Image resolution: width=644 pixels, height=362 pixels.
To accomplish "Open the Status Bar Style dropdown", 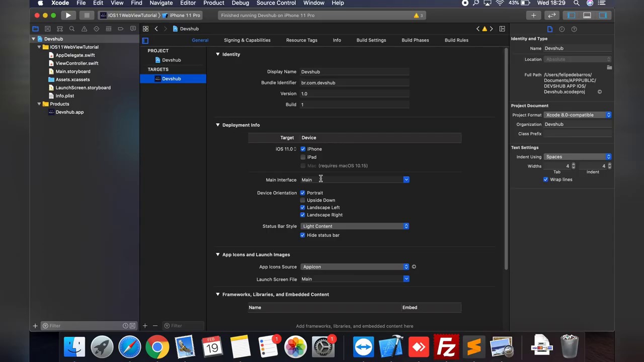I will tap(355, 226).
